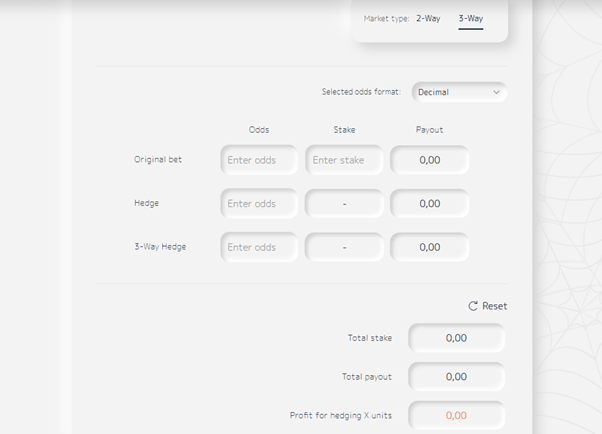Viewport: 602px width, 434px height.
Task: Click the Market type label
Action: point(386,18)
